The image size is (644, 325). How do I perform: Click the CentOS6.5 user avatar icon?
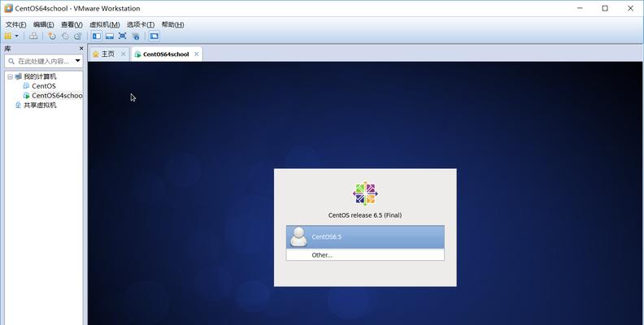pyautogui.click(x=298, y=237)
